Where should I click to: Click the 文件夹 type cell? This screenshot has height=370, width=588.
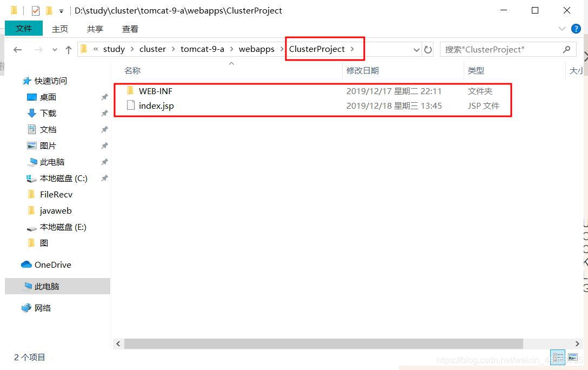(480, 91)
